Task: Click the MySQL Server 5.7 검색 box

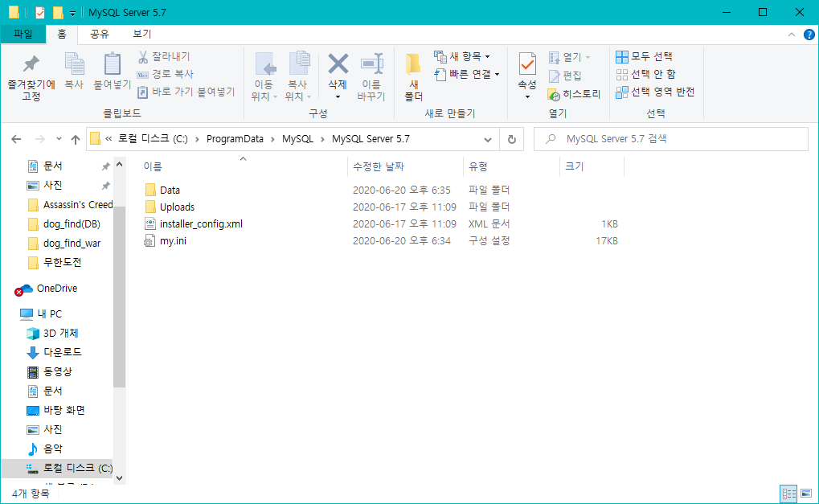Action: coord(670,139)
